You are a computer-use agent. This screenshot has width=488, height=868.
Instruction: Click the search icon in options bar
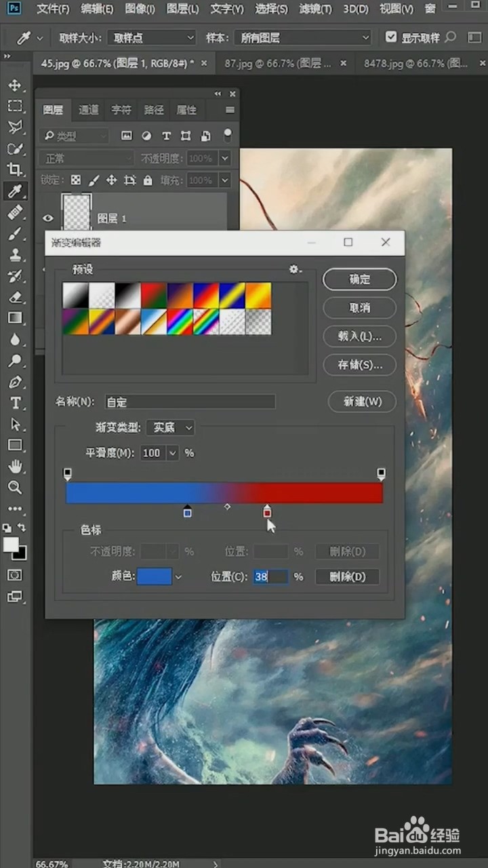pos(451,37)
